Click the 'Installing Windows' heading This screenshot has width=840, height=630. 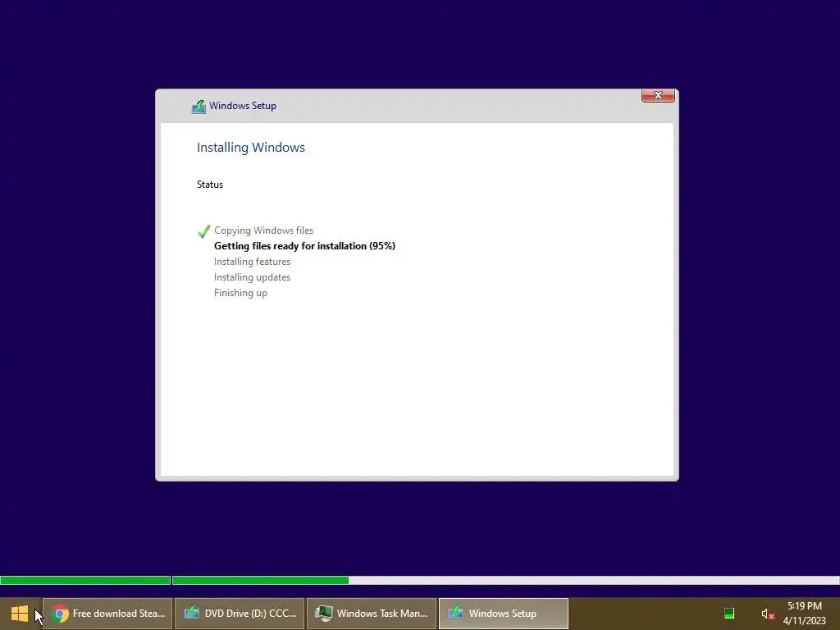tap(251, 148)
